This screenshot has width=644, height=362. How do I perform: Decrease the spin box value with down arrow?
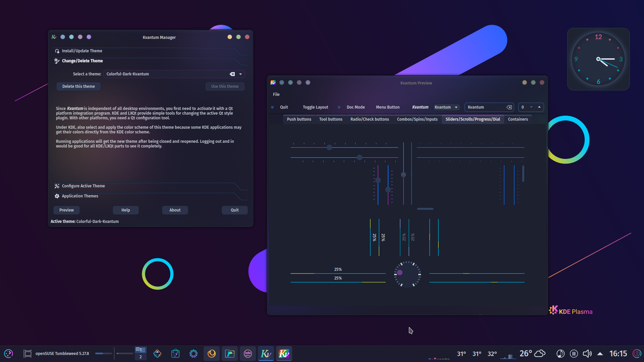(531, 107)
